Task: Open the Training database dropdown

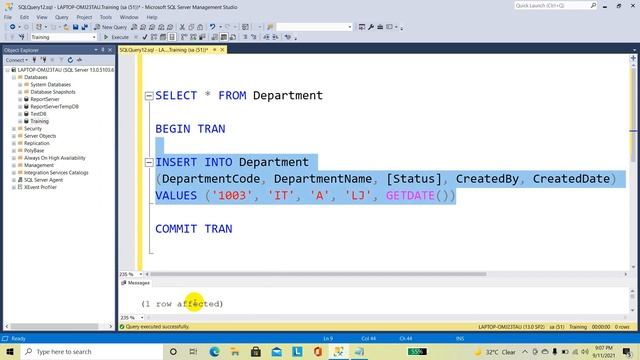Action: [94, 37]
